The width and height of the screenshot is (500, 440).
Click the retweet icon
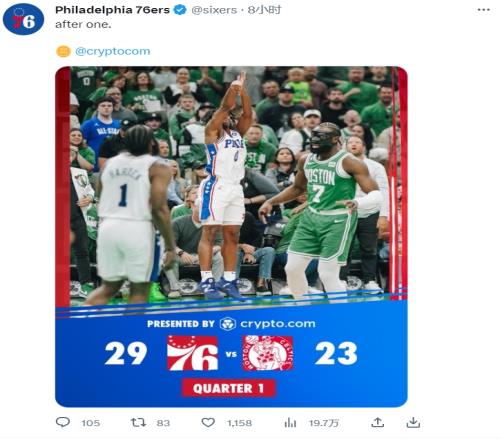[138, 423]
